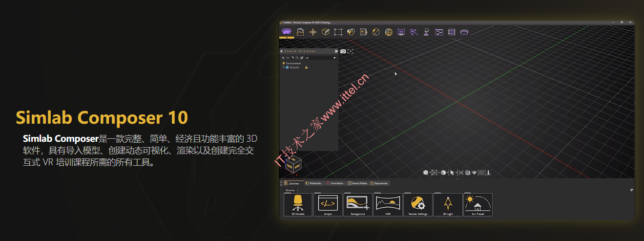Click the sphere wireframe icon in viewport toolbar
Viewport: 644px width, 241px height.
click(x=468, y=173)
